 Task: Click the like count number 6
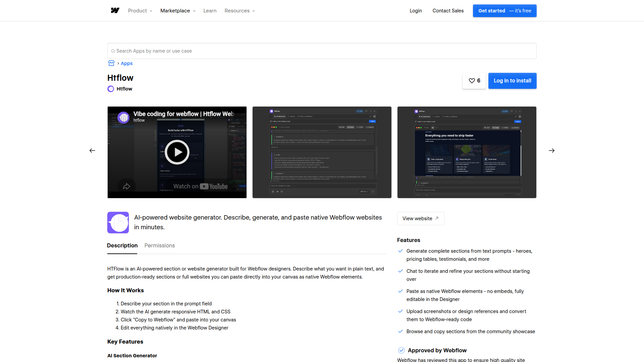pyautogui.click(x=479, y=81)
